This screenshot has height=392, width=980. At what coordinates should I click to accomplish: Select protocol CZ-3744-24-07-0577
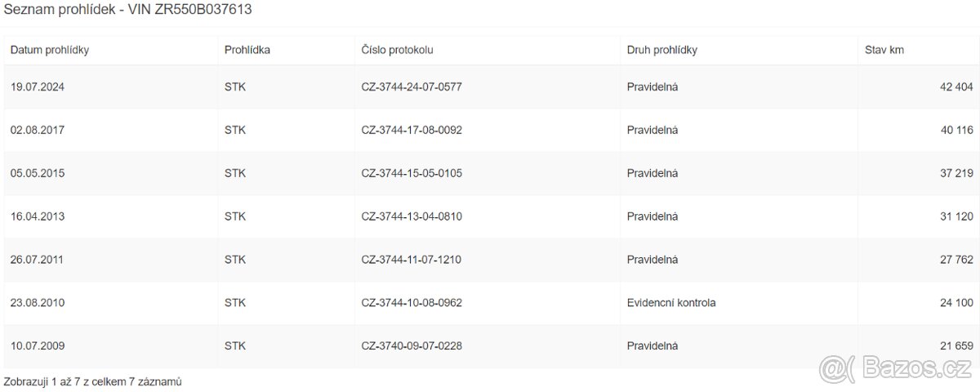click(x=412, y=87)
